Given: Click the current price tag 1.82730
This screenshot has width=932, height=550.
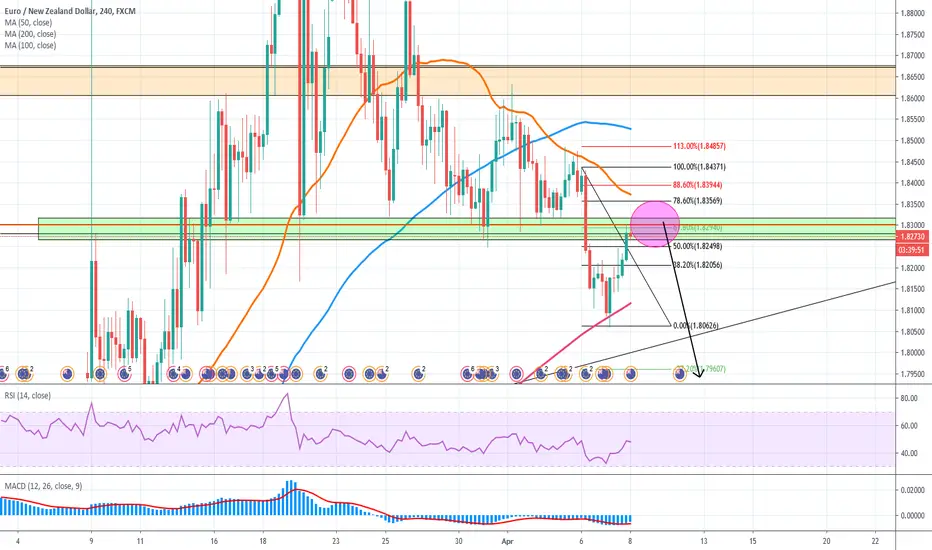Looking at the screenshot, I should point(912,237).
